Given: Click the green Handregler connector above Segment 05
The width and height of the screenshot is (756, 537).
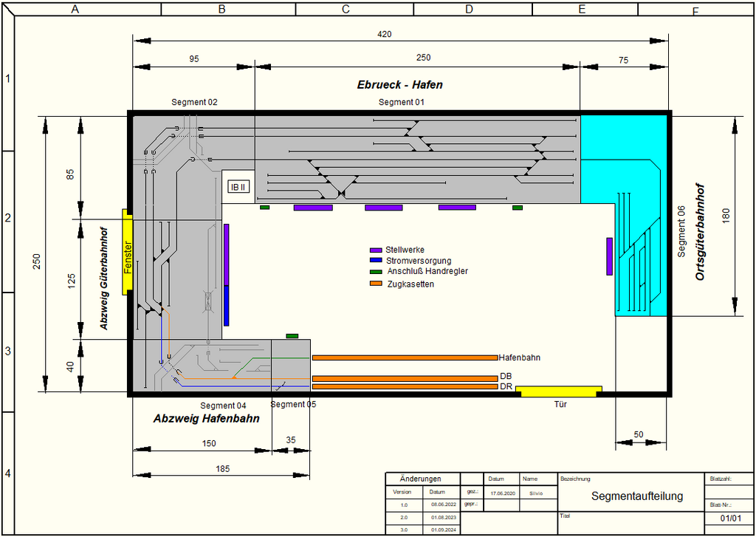Looking at the screenshot, I should [292, 336].
